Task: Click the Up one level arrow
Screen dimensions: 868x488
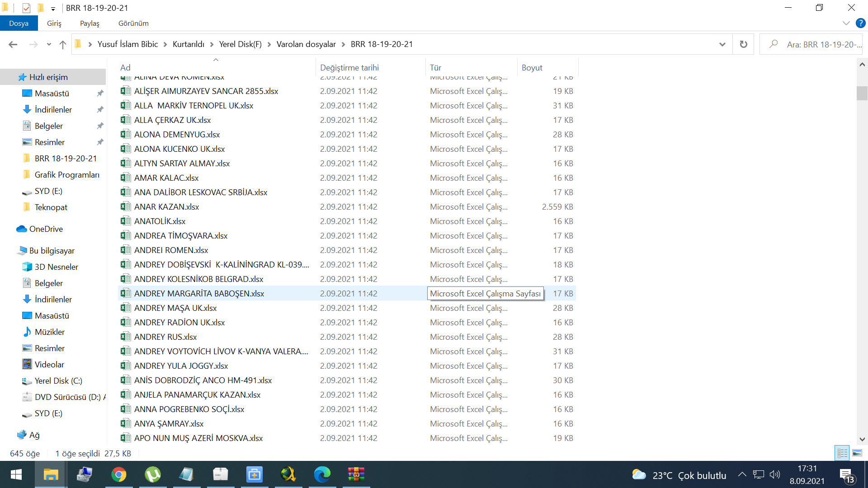Action: pyautogui.click(x=63, y=44)
